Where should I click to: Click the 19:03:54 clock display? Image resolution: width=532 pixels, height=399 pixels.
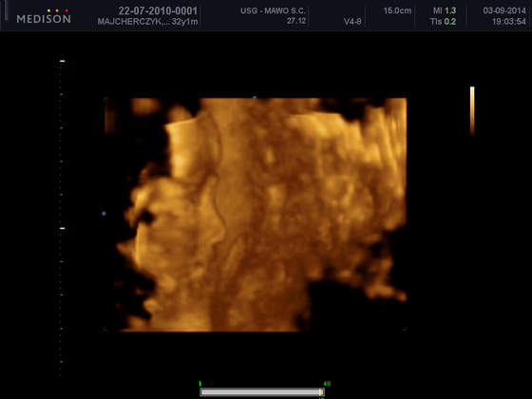(509, 22)
